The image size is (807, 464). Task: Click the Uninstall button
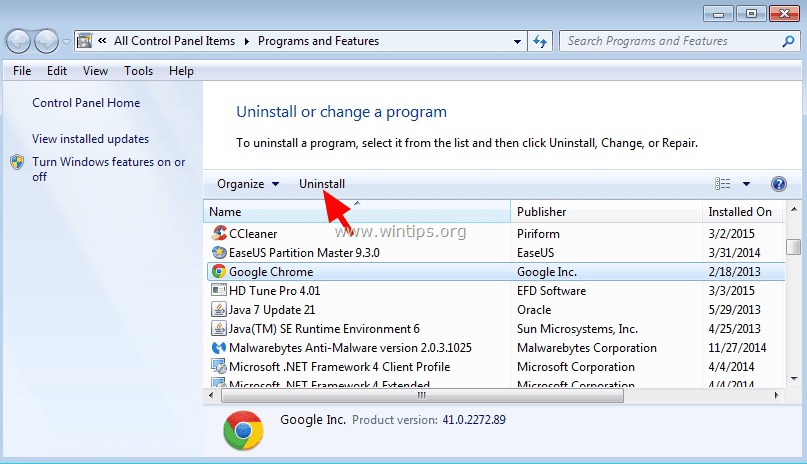click(322, 184)
